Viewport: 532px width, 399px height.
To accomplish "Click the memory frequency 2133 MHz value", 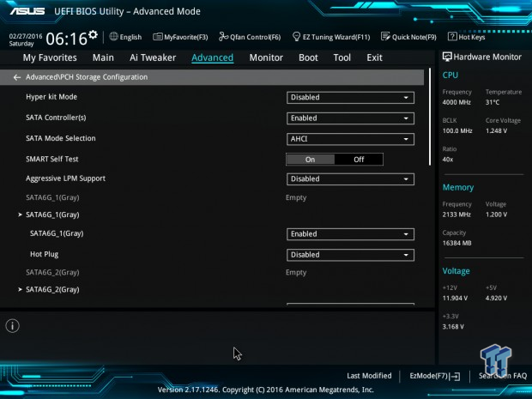I will [456, 215].
